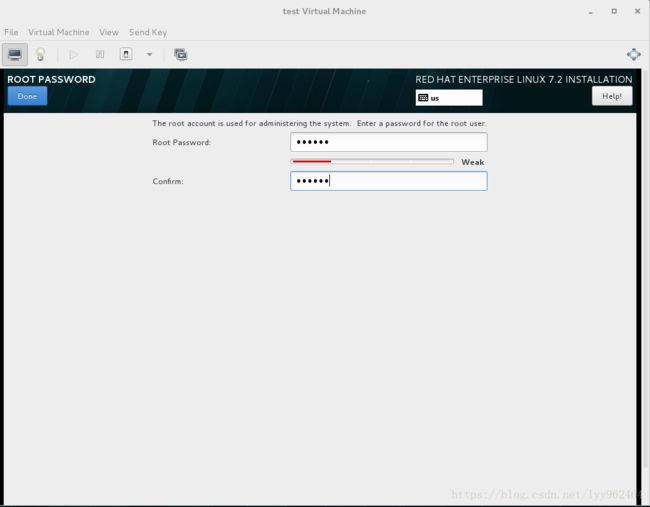Open the us keyboard layout selector
The width and height of the screenshot is (650, 507).
click(449, 98)
